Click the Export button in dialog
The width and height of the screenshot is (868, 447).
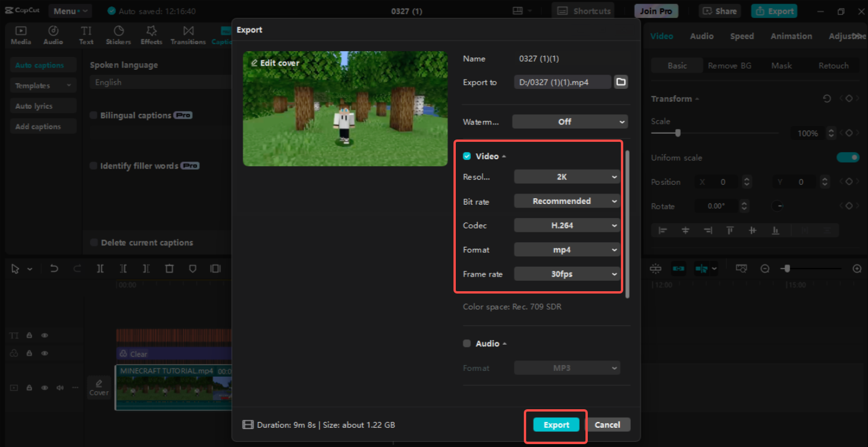point(555,424)
